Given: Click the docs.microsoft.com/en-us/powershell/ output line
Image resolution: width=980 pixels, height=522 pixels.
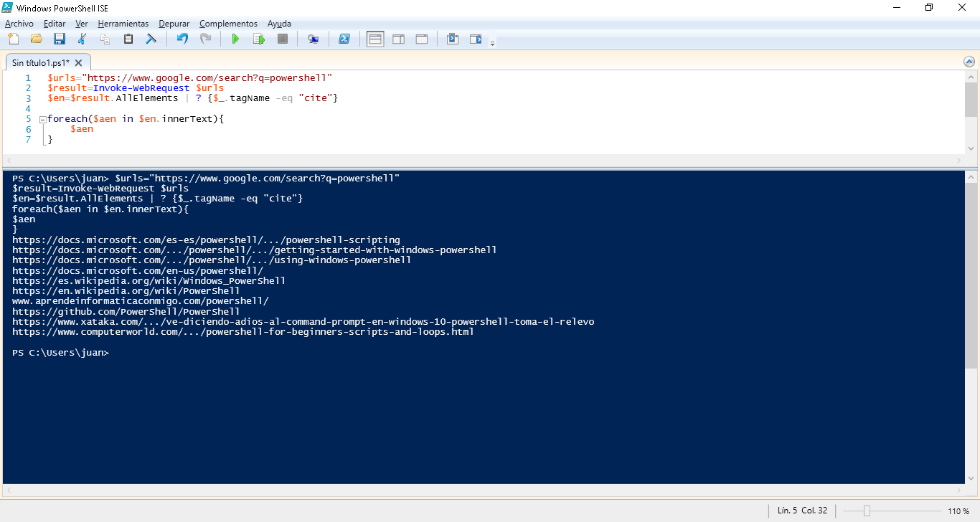Looking at the screenshot, I should (x=138, y=271).
